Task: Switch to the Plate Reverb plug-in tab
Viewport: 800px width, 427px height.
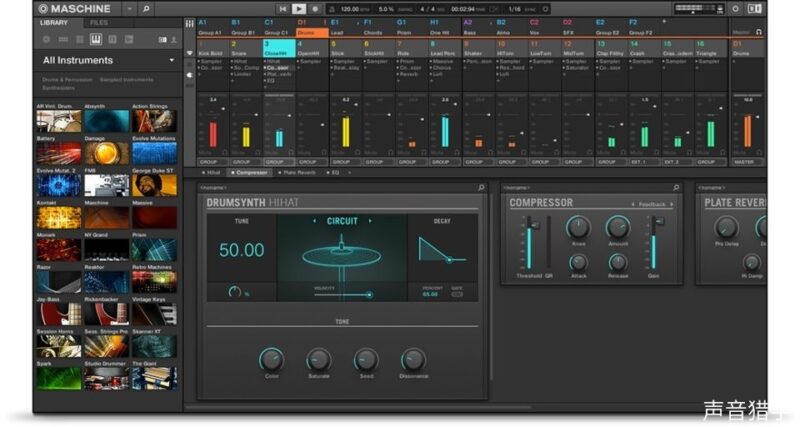Action: (297, 173)
